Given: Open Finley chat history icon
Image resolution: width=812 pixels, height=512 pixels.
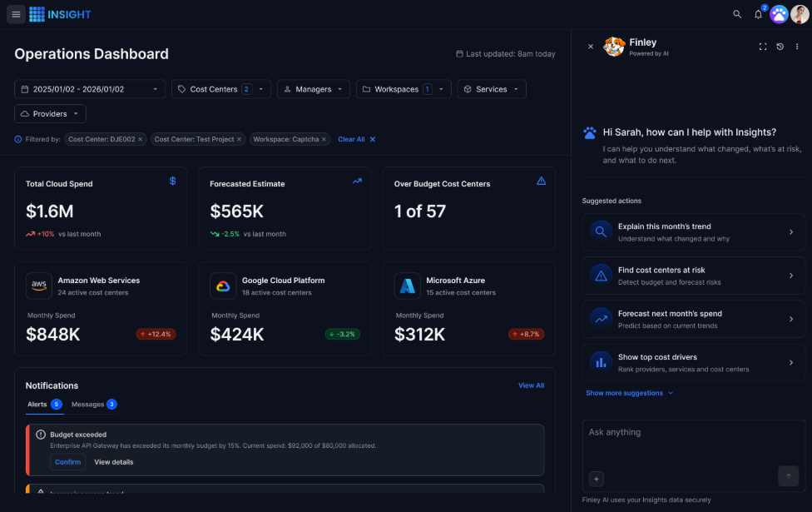Looking at the screenshot, I should [780, 47].
